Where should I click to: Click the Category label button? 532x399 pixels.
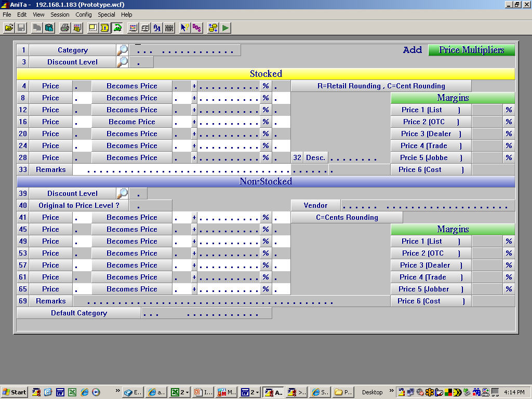73,50
